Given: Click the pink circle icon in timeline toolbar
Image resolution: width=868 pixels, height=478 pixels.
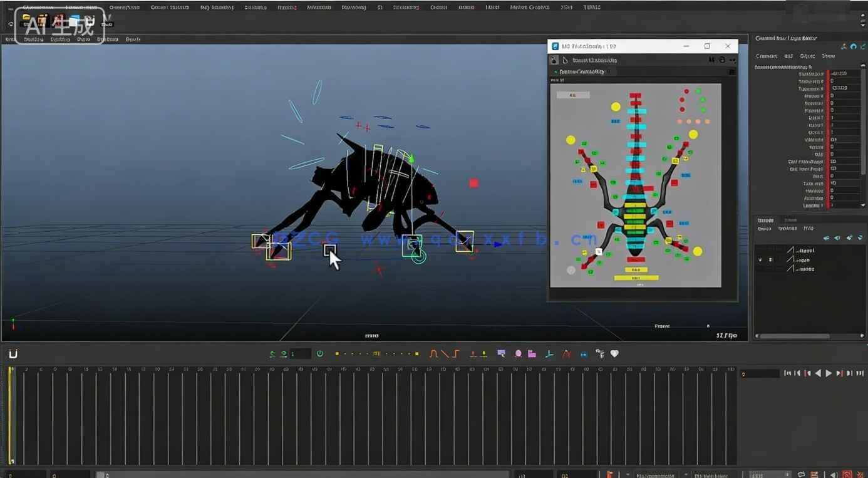Looking at the screenshot, I should [x=519, y=354].
